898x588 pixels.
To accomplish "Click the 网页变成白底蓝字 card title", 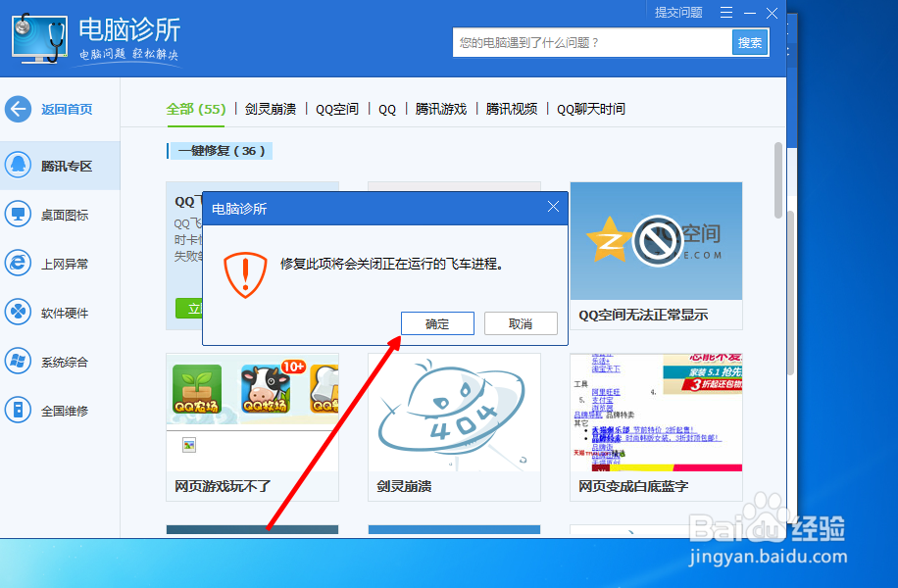I will (x=633, y=486).
